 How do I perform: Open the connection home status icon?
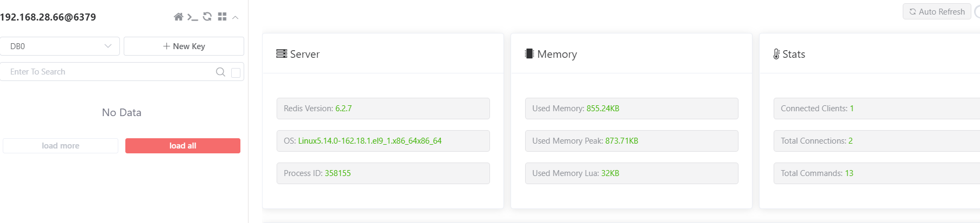178,17
